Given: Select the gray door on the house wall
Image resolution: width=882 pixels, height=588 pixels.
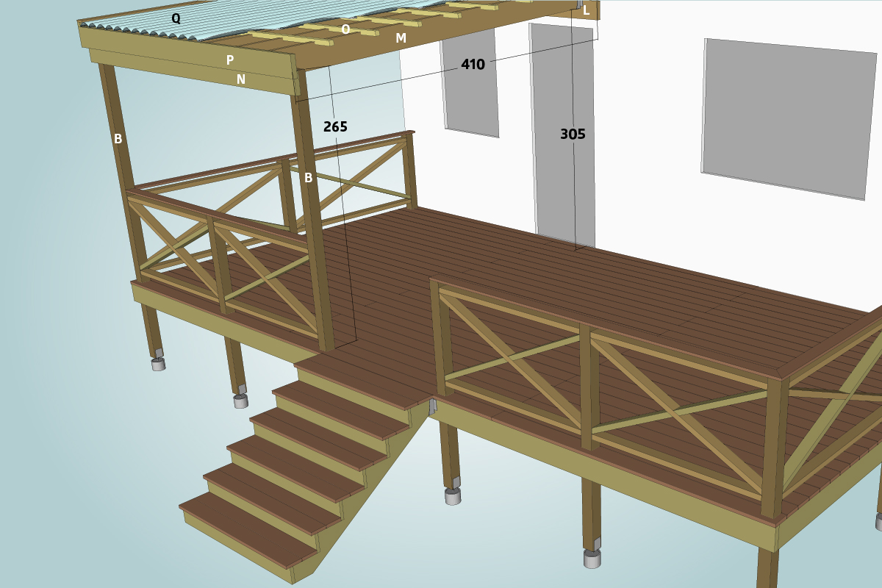Looking at the screenshot, I should pos(562,132).
